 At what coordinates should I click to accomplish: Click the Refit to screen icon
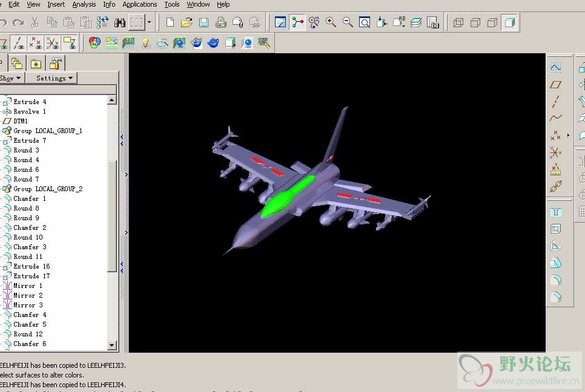[365, 22]
